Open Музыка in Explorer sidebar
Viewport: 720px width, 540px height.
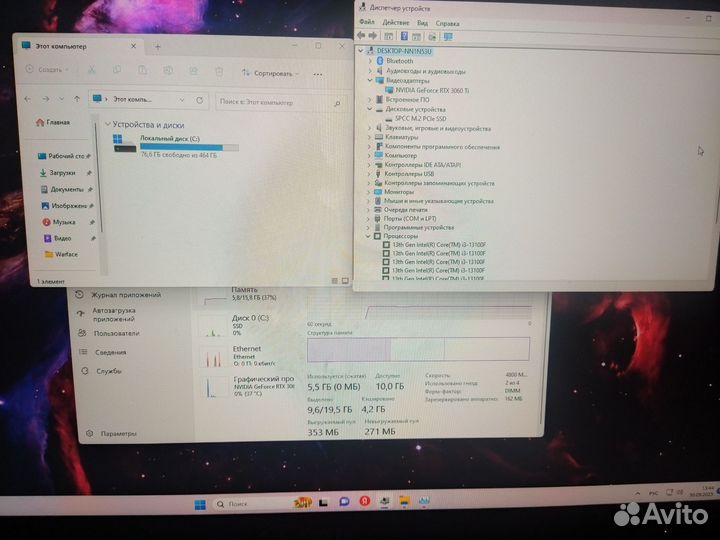click(x=63, y=222)
